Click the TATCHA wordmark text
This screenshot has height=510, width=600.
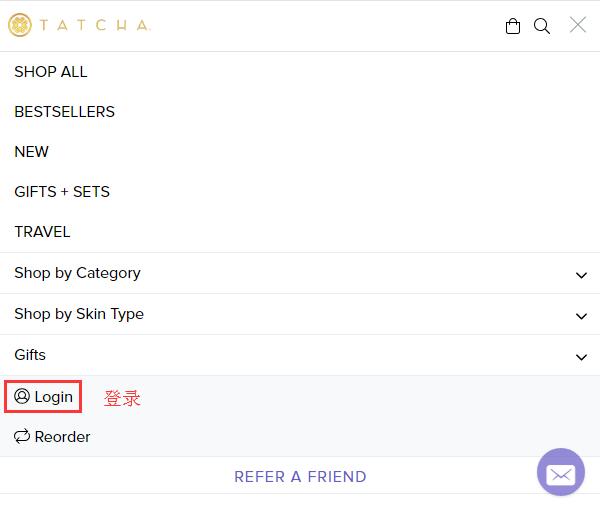tap(95, 25)
